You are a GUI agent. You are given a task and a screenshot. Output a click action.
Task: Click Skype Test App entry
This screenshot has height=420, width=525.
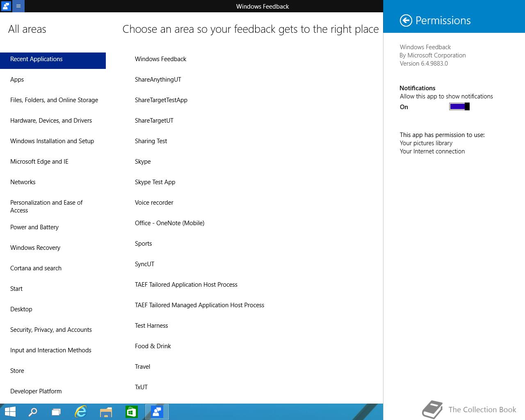155,182
